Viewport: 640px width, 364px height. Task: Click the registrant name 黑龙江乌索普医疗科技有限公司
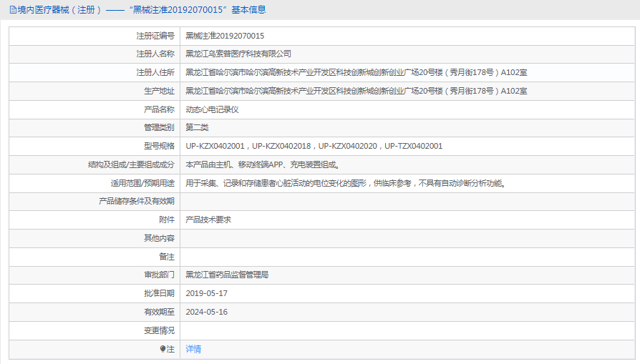(238, 54)
